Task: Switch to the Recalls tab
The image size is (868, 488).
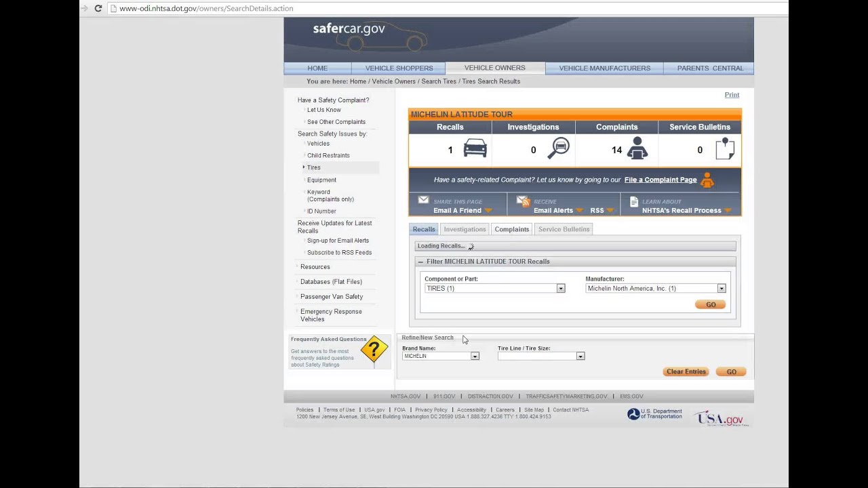Action: point(424,229)
